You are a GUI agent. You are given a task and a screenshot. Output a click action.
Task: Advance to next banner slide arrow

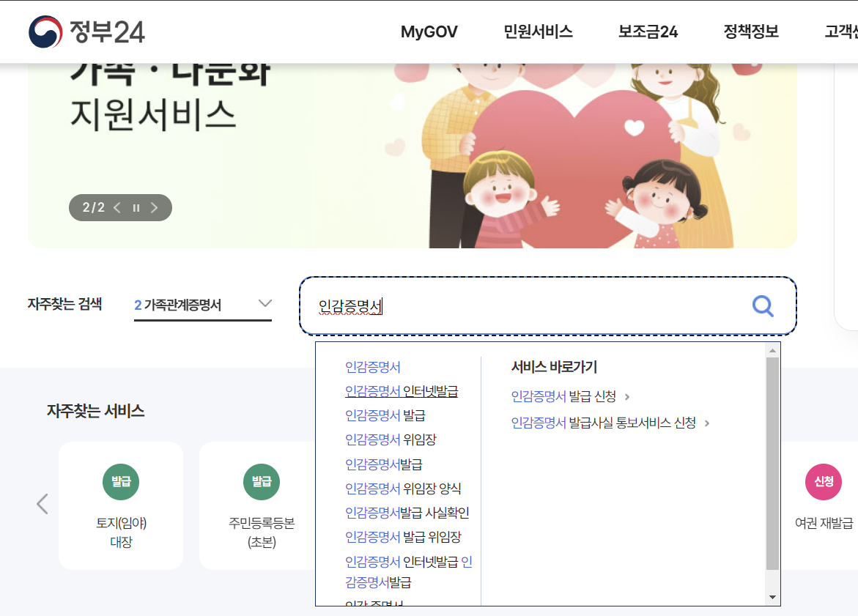tap(155, 208)
